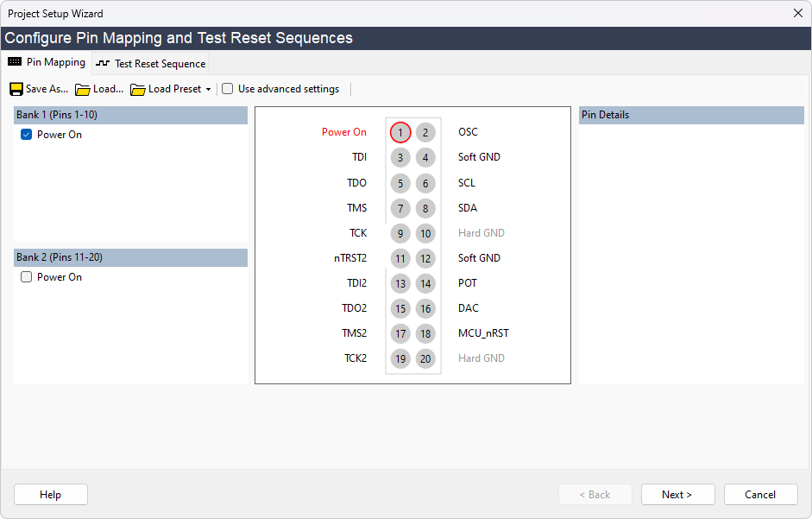The height and width of the screenshot is (519, 812).
Task: Click pin 3 TDI circle
Action: 400,157
